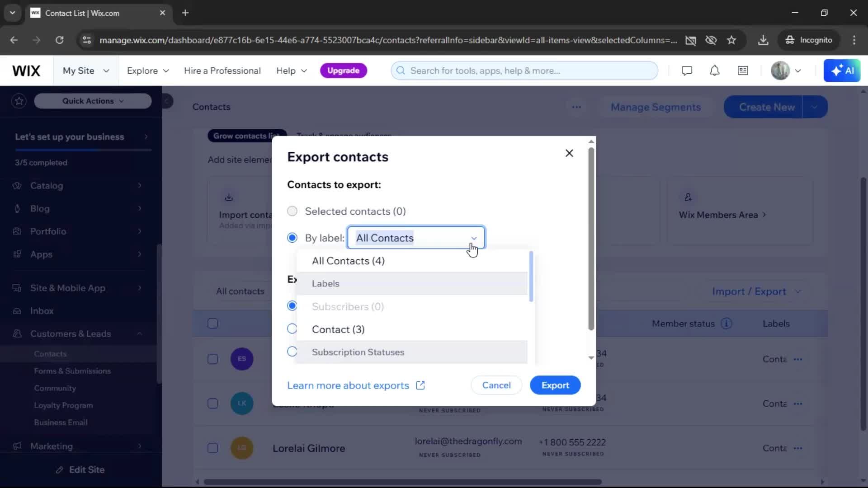The image size is (868, 488).
Task: Open Catalog in the sidebar
Action: coord(80,186)
